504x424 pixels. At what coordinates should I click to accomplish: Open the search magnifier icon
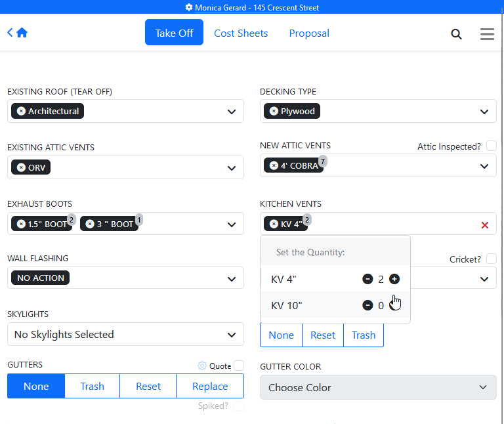(456, 34)
